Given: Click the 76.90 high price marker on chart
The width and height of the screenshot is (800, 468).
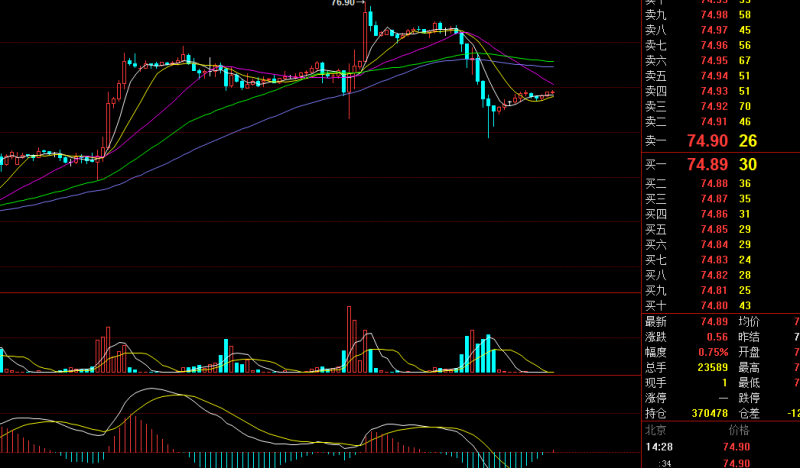Looking at the screenshot, I should [342, 4].
